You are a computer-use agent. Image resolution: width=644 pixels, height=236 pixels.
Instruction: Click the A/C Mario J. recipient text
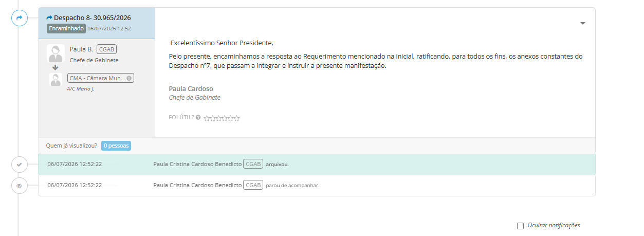pyautogui.click(x=81, y=89)
